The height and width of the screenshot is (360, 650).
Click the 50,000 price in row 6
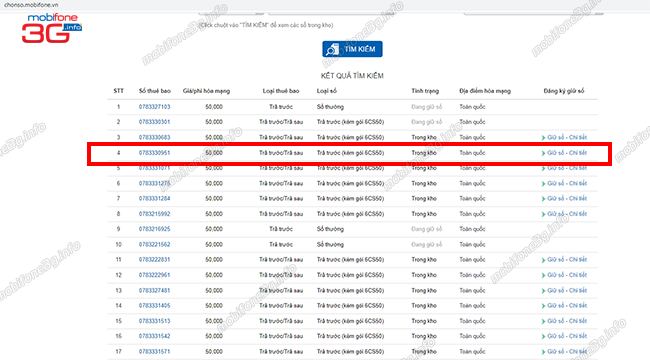pyautogui.click(x=214, y=183)
